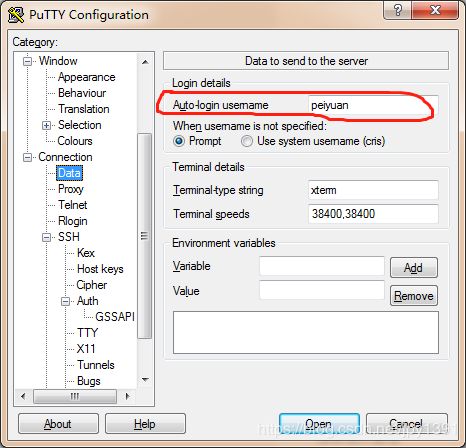Collapse the Auth tree node
Screen dimensions: 466x448
point(66,301)
